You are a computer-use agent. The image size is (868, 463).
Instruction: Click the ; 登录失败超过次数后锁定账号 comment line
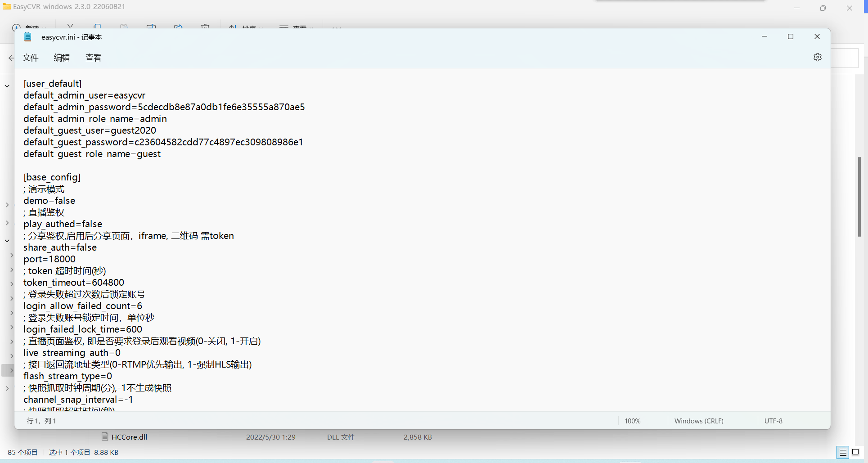coord(85,294)
